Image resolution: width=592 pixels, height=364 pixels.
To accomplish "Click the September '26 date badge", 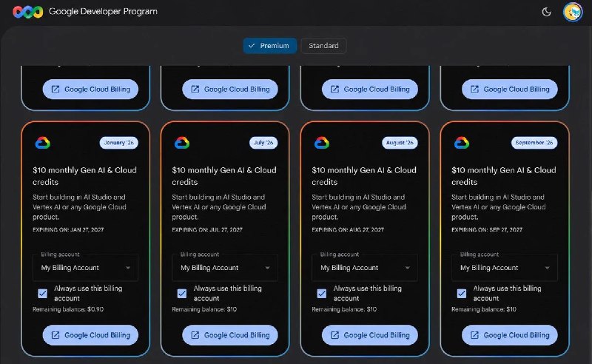I will click(x=534, y=143).
